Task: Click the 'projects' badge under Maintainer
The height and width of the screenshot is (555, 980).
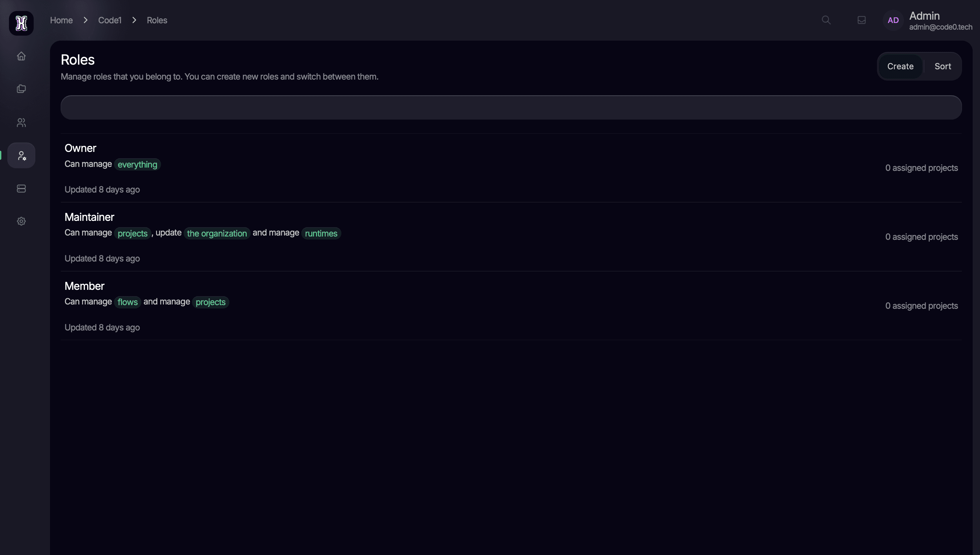Action: click(132, 233)
